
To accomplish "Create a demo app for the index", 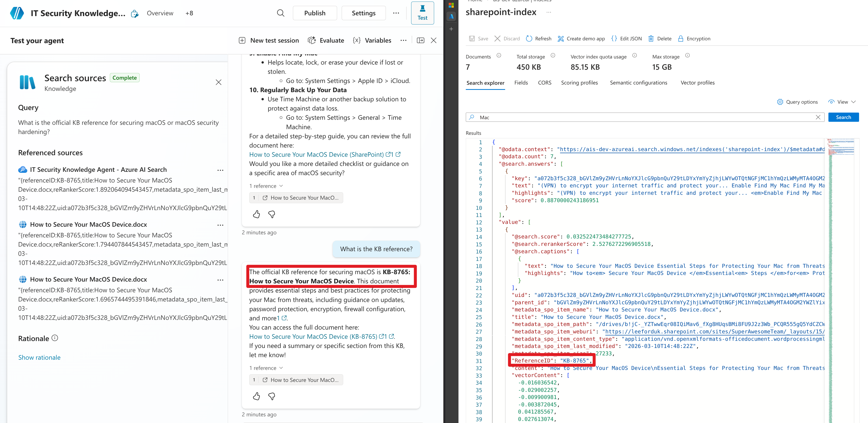I will [x=581, y=38].
